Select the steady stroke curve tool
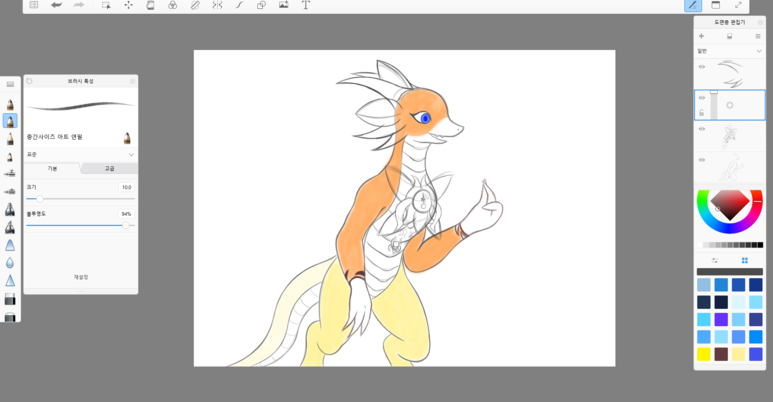The image size is (773, 402). click(240, 5)
